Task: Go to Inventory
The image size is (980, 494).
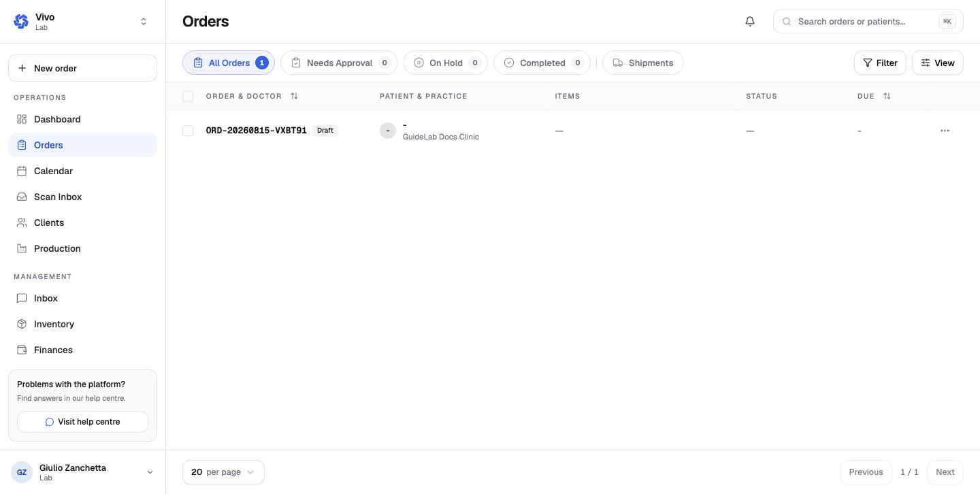Action: 82,324
